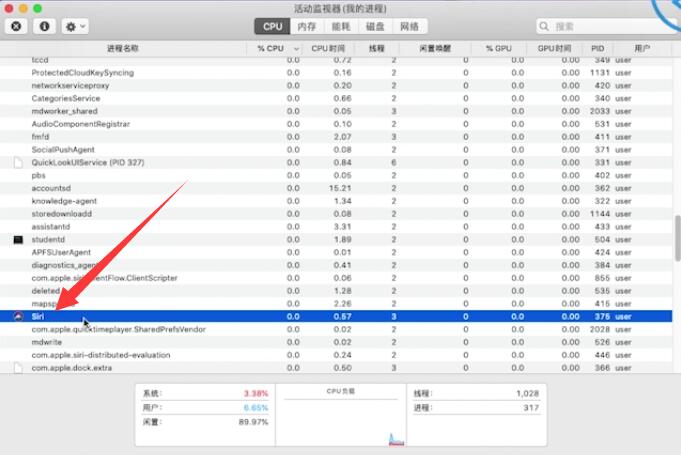Select the APFSUserAgent process
Screen dimensions: 681x455
pos(61,252)
